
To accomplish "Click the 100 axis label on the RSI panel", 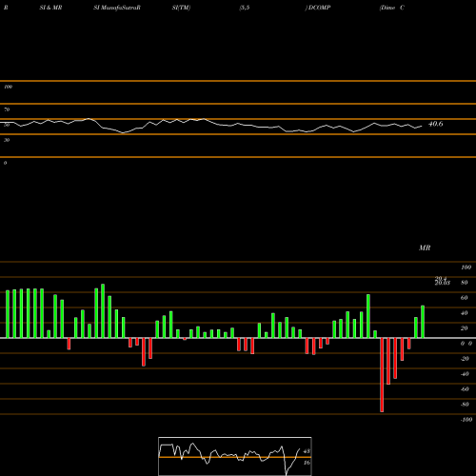I will (8, 87).
